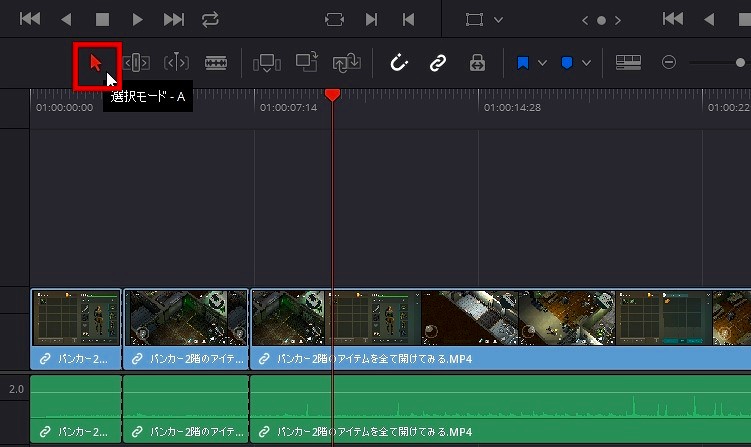Toggle loop playback in transport controls
The image size is (751, 447).
pos(210,19)
